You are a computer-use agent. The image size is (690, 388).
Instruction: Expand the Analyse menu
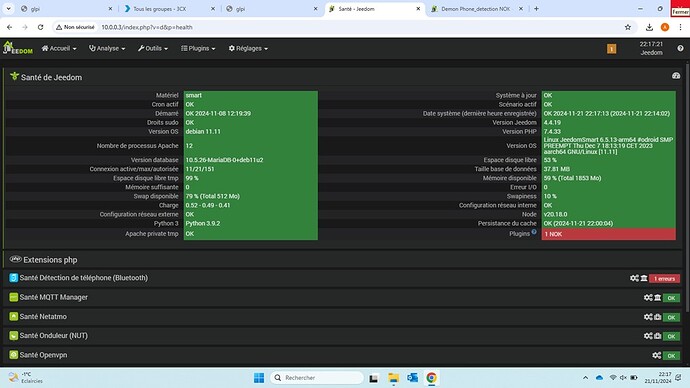(x=107, y=48)
